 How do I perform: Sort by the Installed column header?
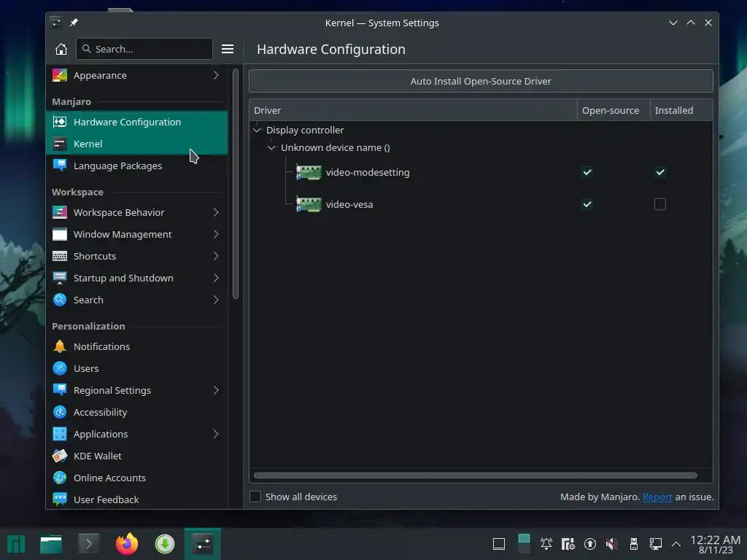click(x=681, y=110)
